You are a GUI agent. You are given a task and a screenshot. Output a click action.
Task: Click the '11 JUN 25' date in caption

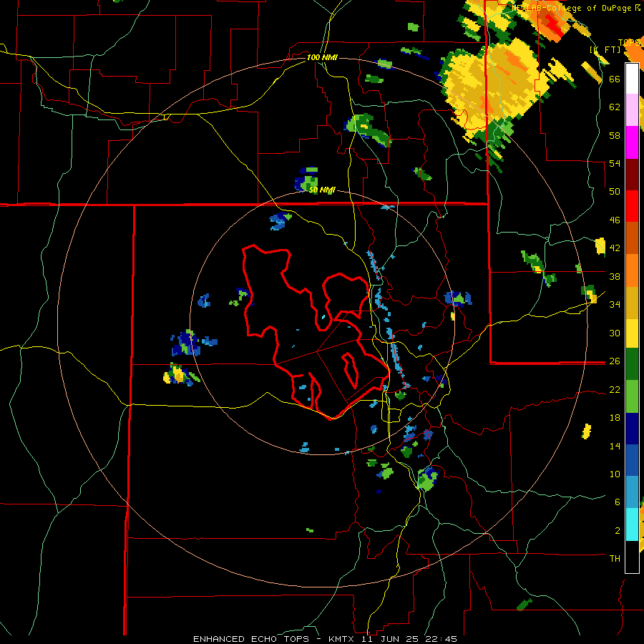tap(391, 639)
